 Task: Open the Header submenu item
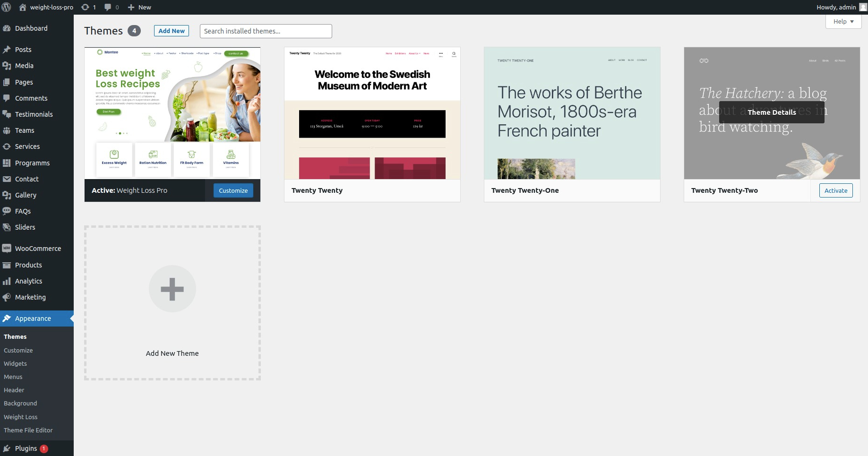point(14,390)
